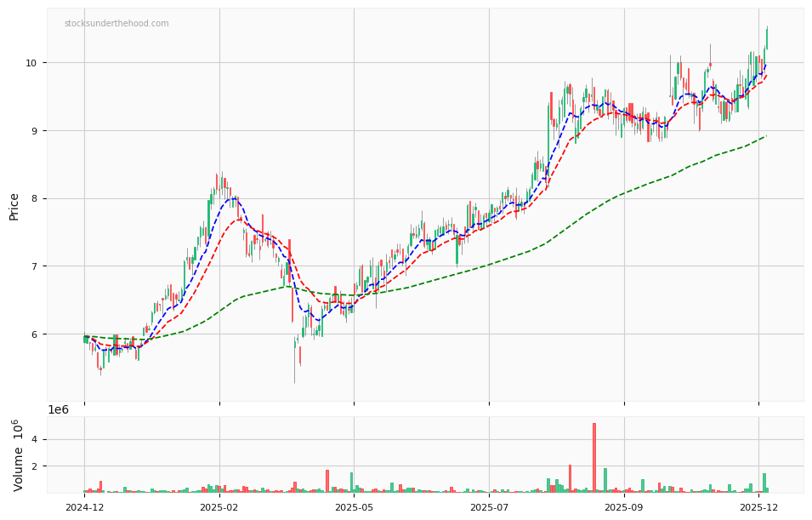
Task: Click the price value 6 on the y-axis
Action: 34,335
